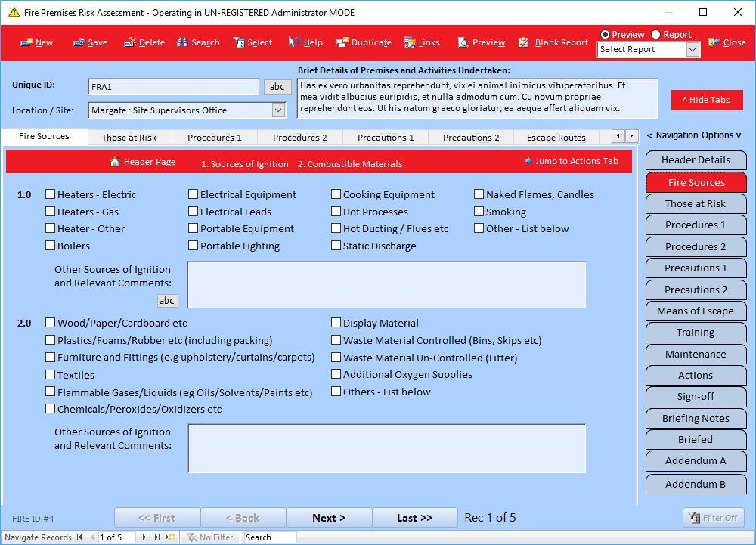Image resolution: width=756 pixels, height=545 pixels.
Task: Go to next record arrow in navigation bar
Action: 144,537
